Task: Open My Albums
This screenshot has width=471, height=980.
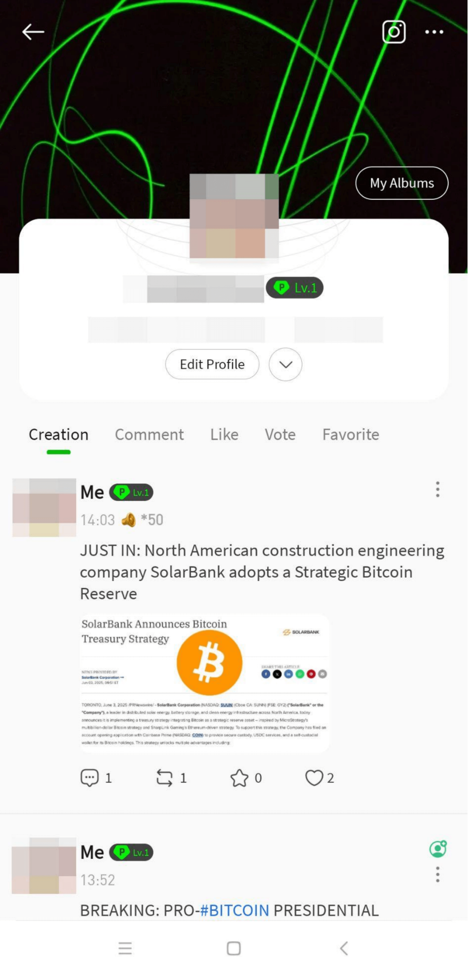Action: click(x=402, y=183)
